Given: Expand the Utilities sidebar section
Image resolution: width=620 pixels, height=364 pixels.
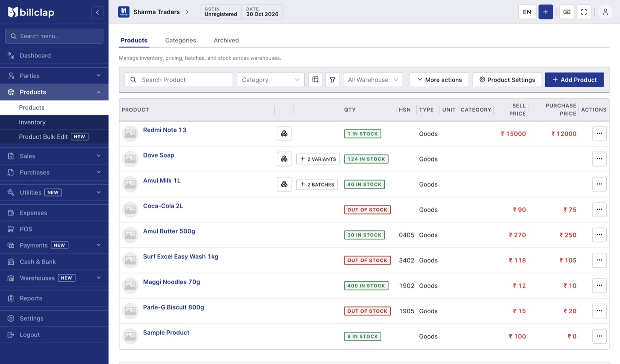Looking at the screenshot, I should tap(54, 192).
